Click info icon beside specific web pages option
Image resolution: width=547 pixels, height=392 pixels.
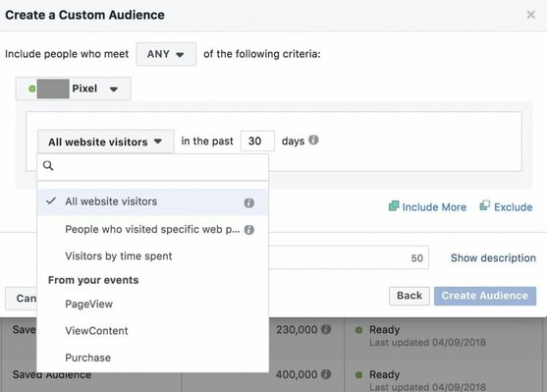pyautogui.click(x=249, y=230)
